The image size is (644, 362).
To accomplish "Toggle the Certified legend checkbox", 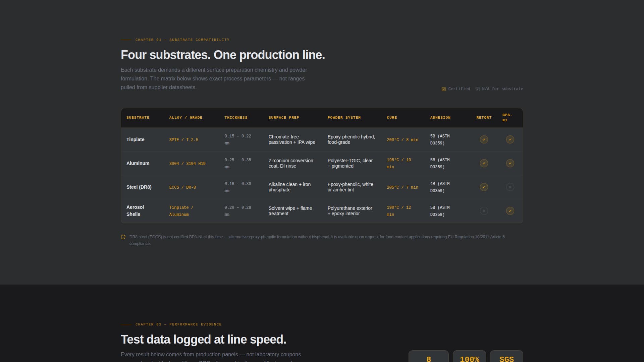I will 443,89.
